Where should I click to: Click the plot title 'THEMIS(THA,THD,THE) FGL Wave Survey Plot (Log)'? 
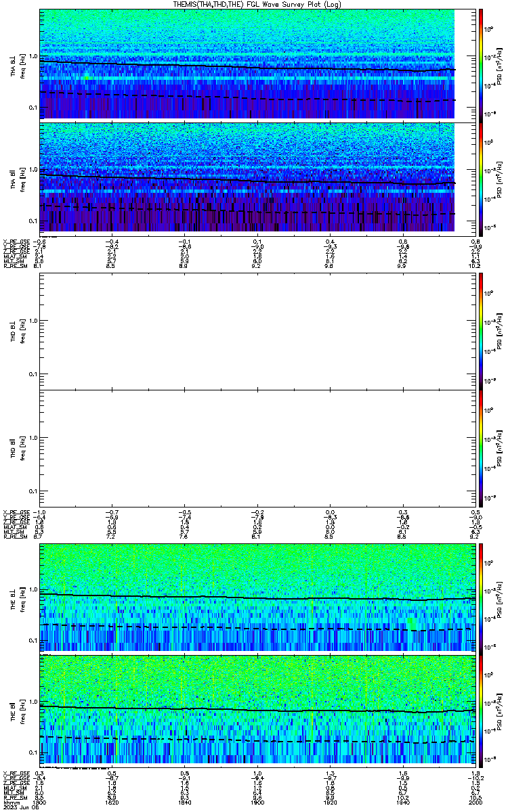tap(257, 4)
